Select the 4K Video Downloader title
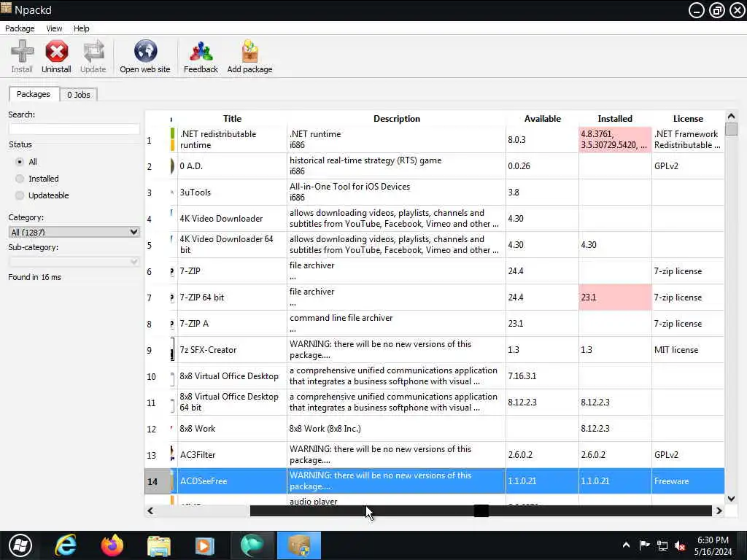Screen dimensions: 747x560 point(221,219)
